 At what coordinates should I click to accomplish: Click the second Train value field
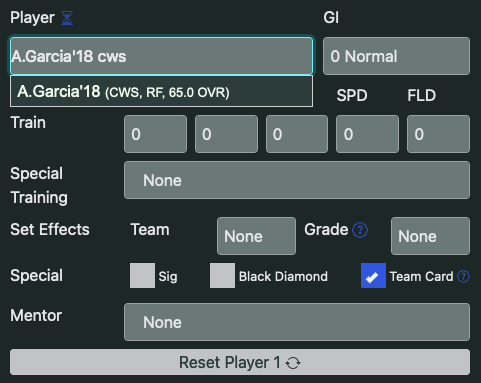[x=226, y=134]
